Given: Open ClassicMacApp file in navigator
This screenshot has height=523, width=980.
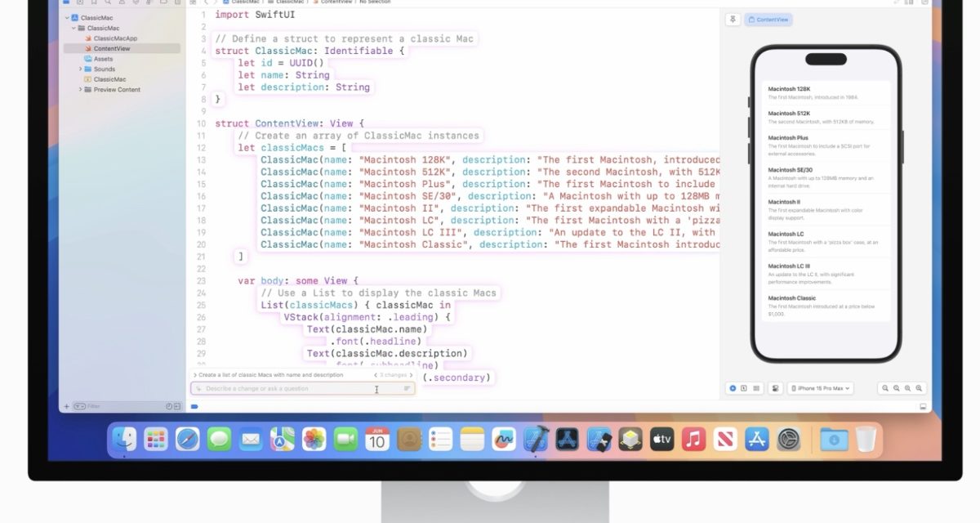Looking at the screenshot, I should (x=115, y=38).
